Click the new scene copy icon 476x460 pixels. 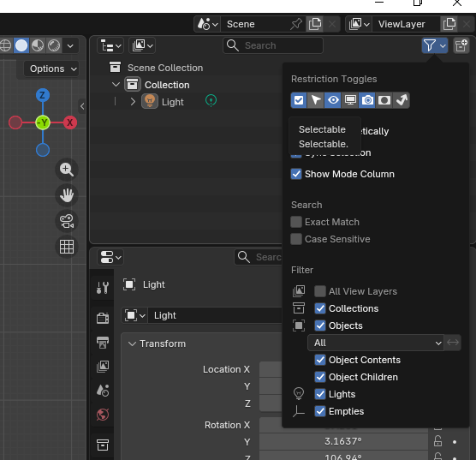315,24
